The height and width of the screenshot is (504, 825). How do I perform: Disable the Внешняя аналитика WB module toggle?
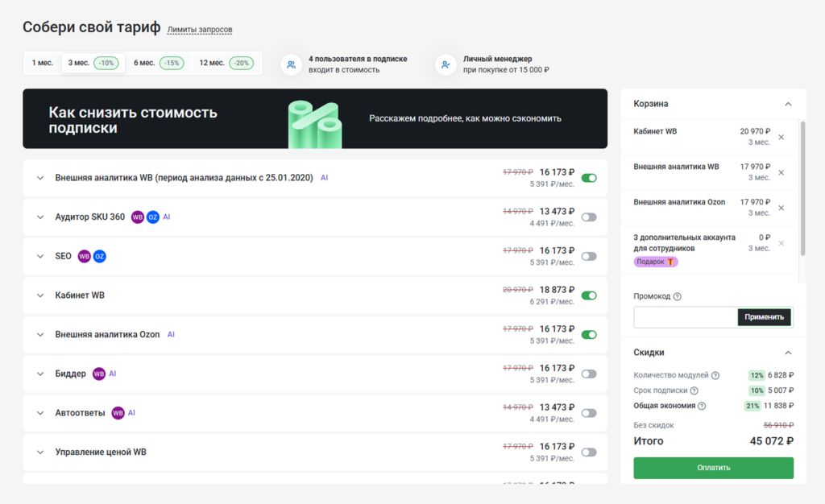click(x=589, y=178)
